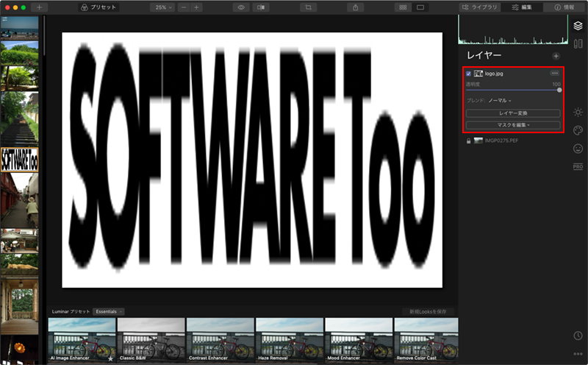Apply the Classic B&W preset
The width and height of the screenshot is (588, 365).
151,340
